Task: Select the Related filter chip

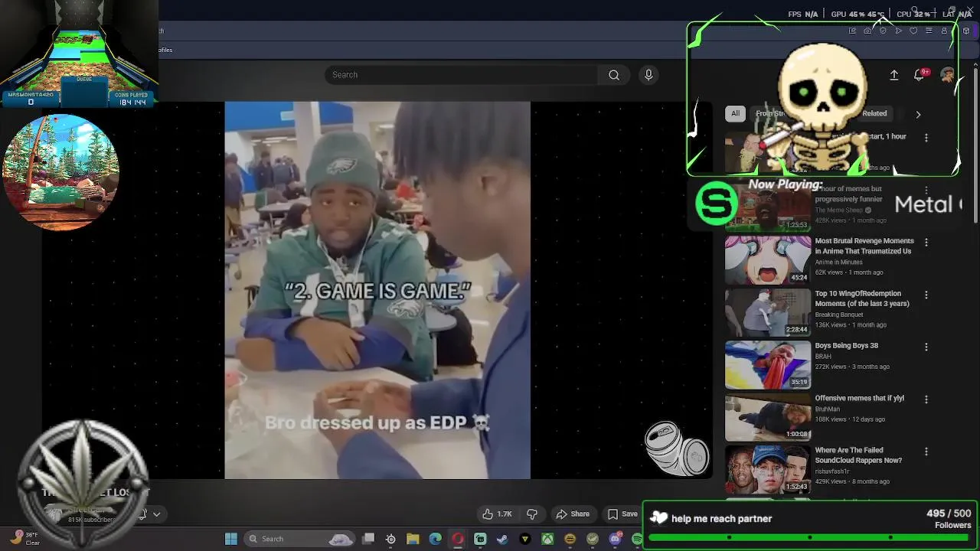Action: pos(874,113)
